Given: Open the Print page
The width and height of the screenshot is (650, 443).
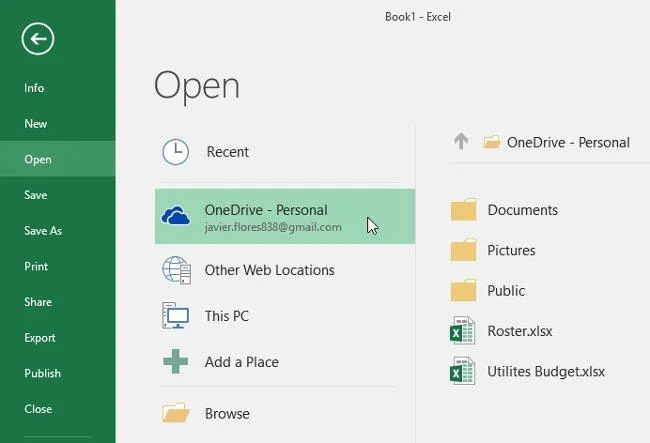Looking at the screenshot, I should (36, 266).
